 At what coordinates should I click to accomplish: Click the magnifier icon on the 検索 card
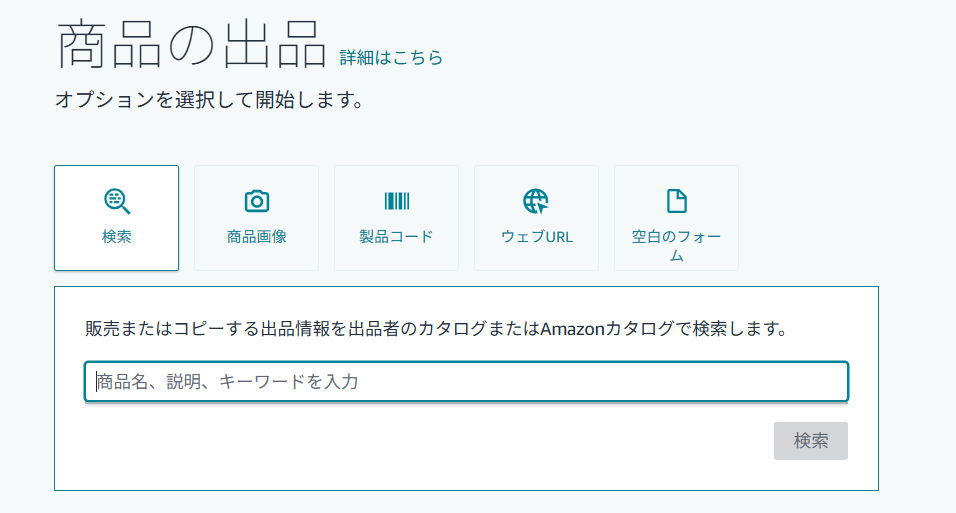117,201
